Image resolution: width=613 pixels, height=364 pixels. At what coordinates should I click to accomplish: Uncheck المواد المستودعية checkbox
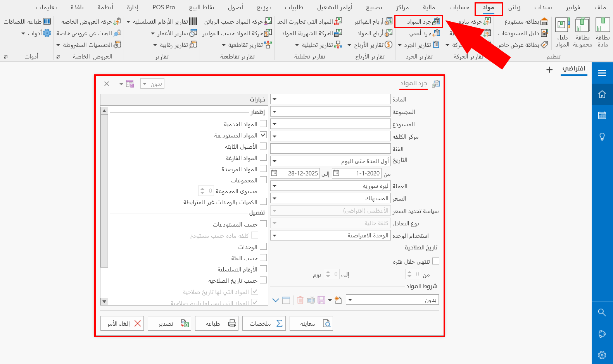point(263,135)
